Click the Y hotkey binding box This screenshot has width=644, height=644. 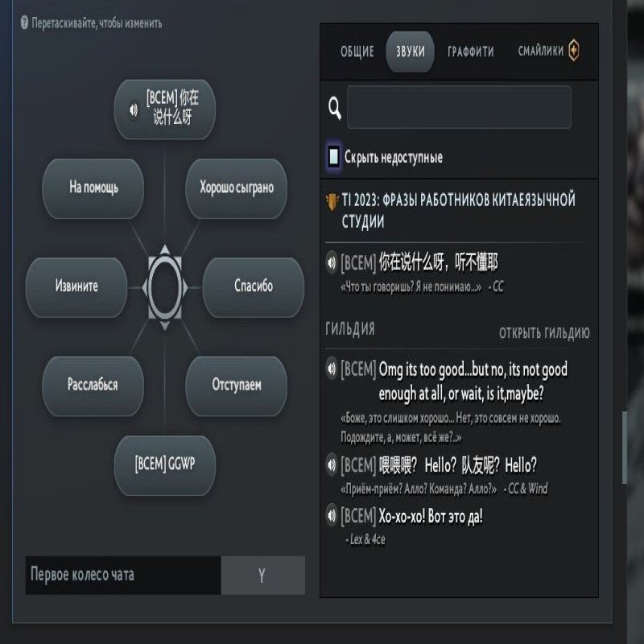click(x=263, y=575)
